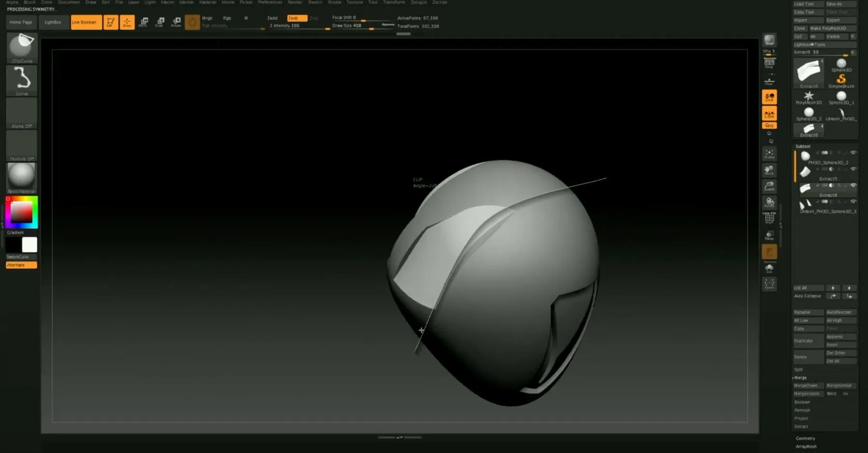Click the Solo mode icon

(x=769, y=268)
